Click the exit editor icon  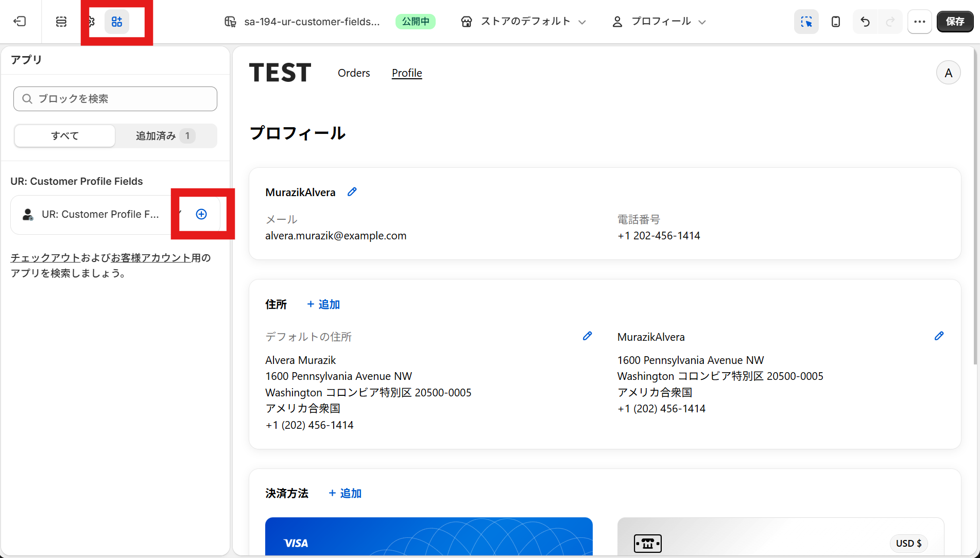click(x=20, y=22)
